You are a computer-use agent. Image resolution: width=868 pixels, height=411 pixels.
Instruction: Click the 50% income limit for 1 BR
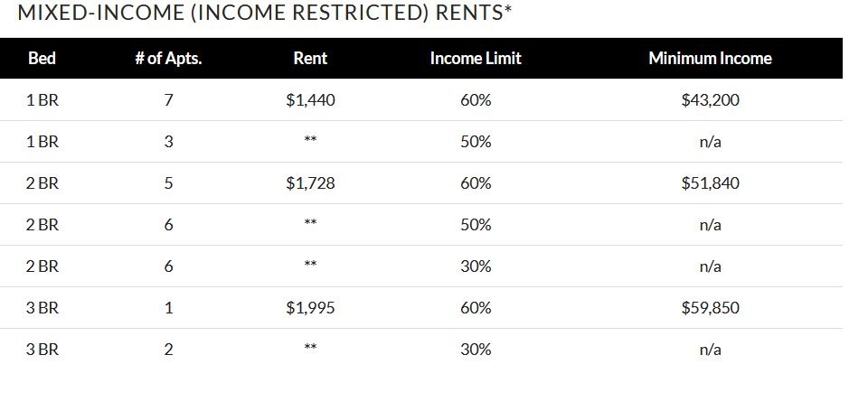476,142
